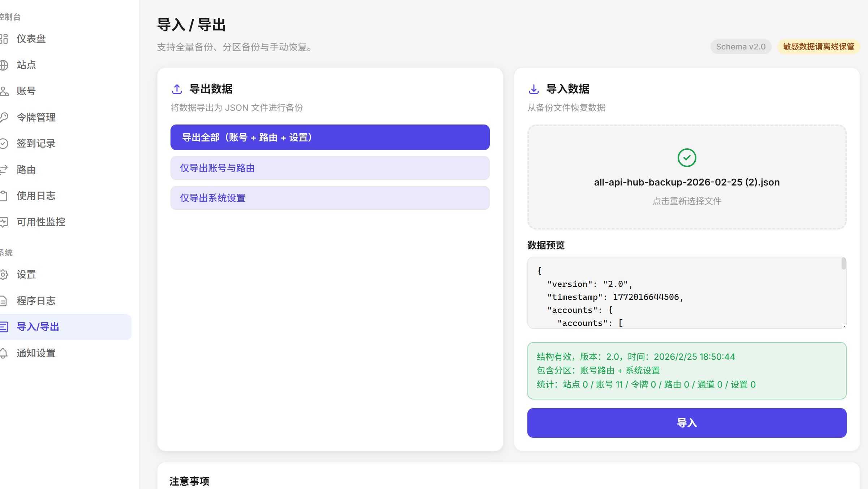Screen dimensions: 868x489
Task: Click the gear icon beside 设置
Action: point(4,275)
